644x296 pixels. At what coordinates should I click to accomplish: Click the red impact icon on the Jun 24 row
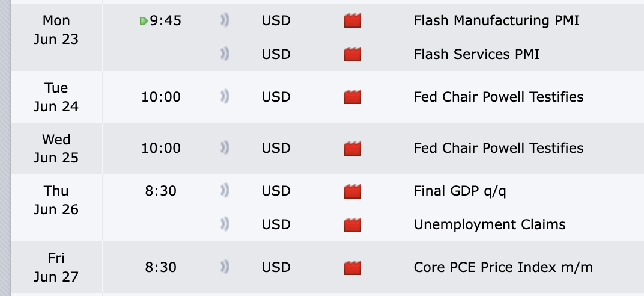coord(353,97)
